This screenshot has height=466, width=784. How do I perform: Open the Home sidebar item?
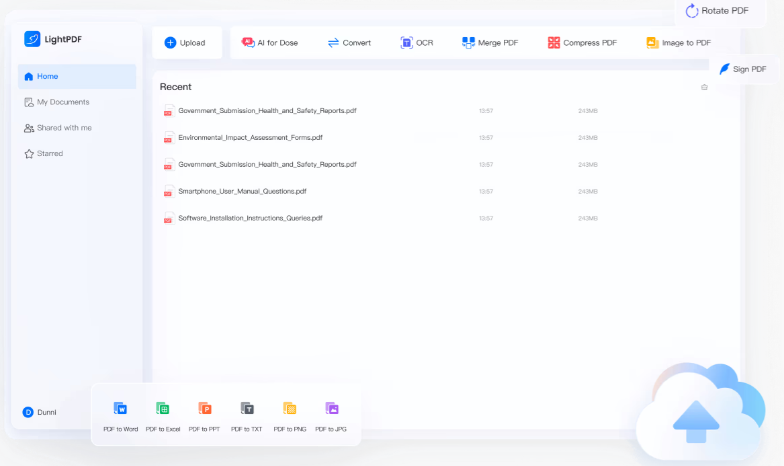pyautogui.click(x=77, y=76)
